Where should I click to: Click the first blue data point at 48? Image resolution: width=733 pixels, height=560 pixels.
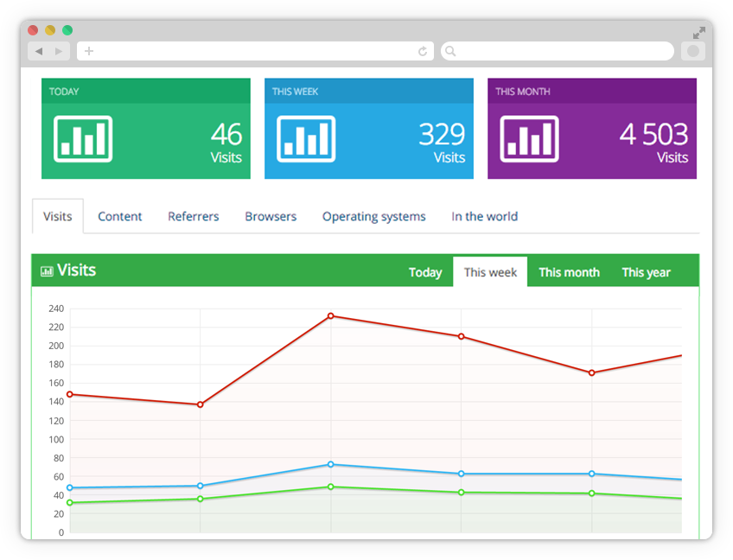[x=70, y=487]
